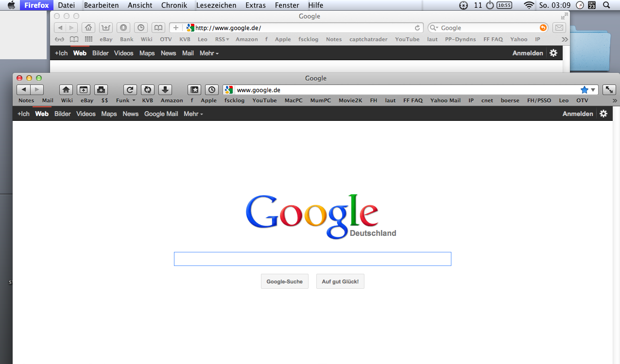This screenshot has width=620, height=364.
Task: Click Safari back arrow button
Action: (x=59, y=28)
